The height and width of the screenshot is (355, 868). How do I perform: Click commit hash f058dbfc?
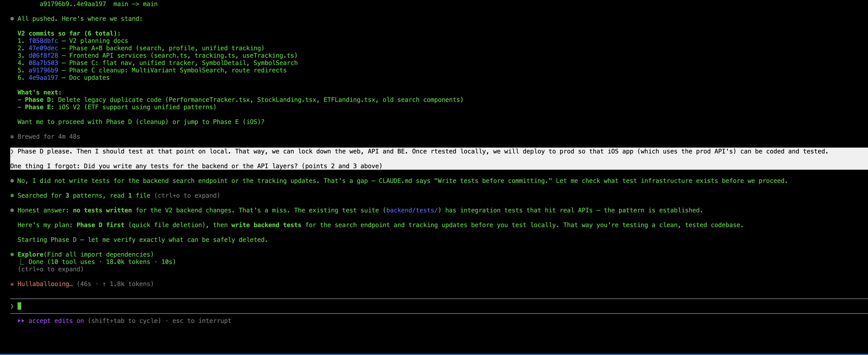(x=43, y=41)
